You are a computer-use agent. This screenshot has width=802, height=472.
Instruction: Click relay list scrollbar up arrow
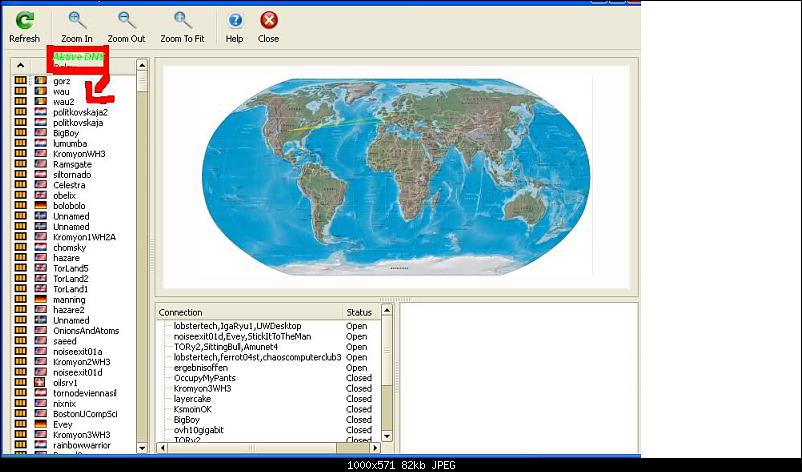pyautogui.click(x=142, y=65)
